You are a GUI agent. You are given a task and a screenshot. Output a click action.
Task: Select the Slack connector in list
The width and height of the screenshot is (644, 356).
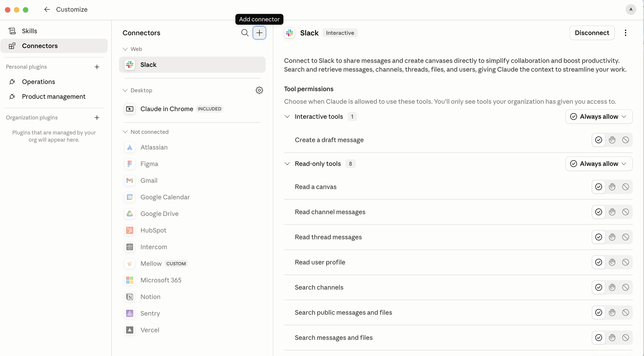pyautogui.click(x=192, y=65)
